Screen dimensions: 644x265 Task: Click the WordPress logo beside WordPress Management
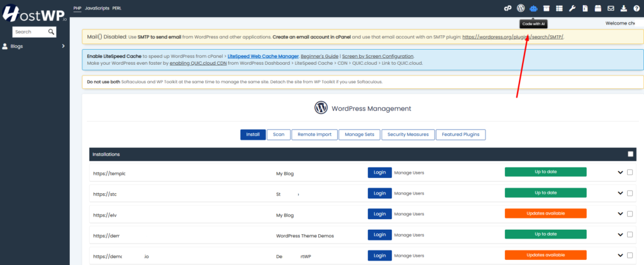(x=321, y=108)
